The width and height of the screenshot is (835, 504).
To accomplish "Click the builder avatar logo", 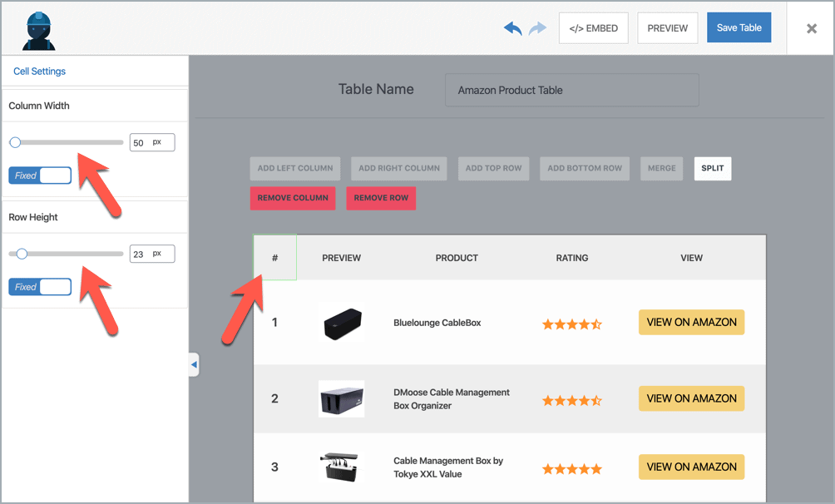I will coord(39,32).
